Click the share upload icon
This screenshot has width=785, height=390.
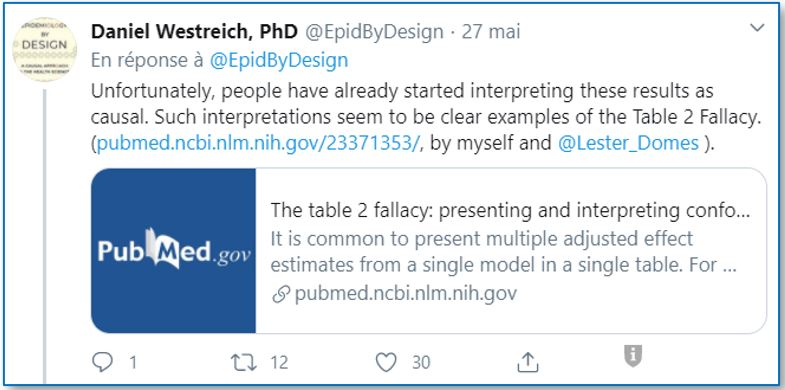(527, 362)
